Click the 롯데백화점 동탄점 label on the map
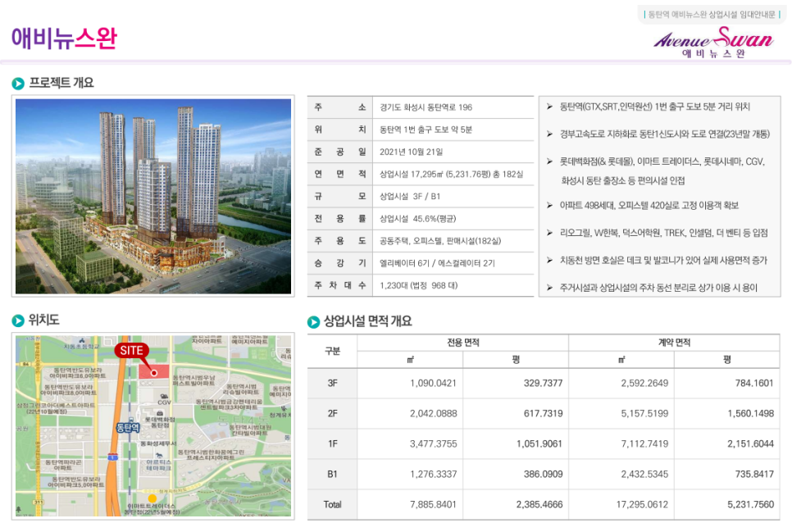Screen dimensions: 792x532 point(160,422)
